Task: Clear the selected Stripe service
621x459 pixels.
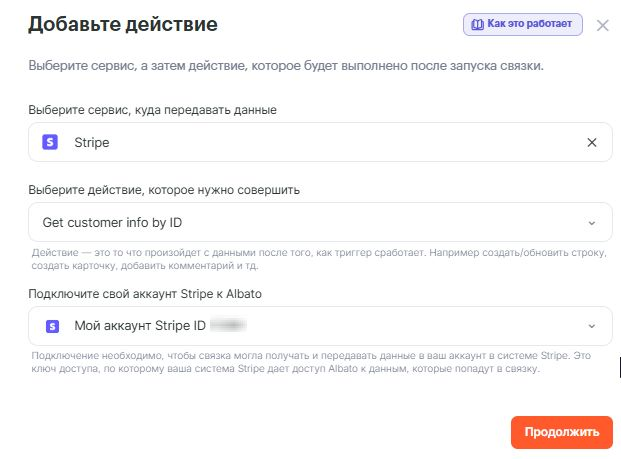Action: (x=592, y=143)
